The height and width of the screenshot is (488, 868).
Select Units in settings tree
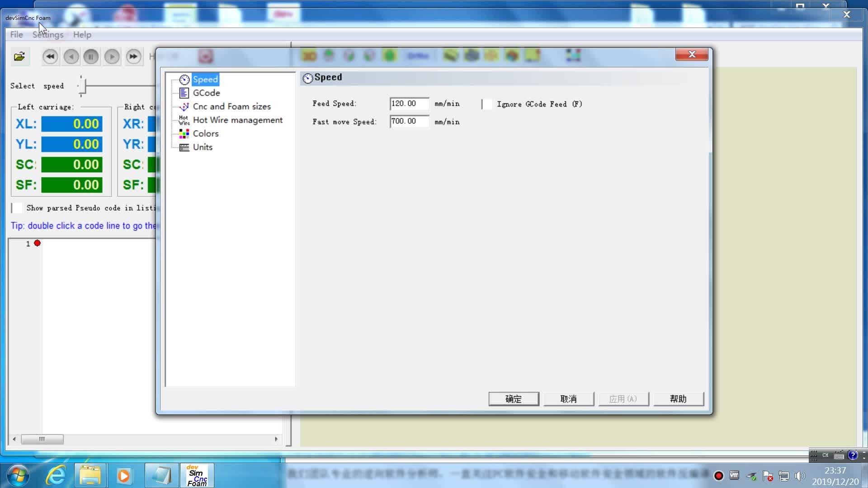point(202,147)
